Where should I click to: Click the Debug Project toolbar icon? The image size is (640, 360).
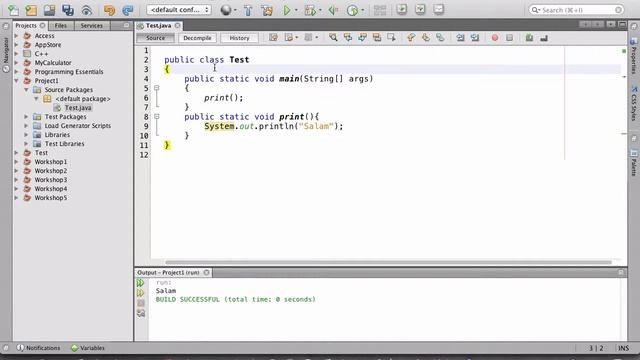(310, 10)
